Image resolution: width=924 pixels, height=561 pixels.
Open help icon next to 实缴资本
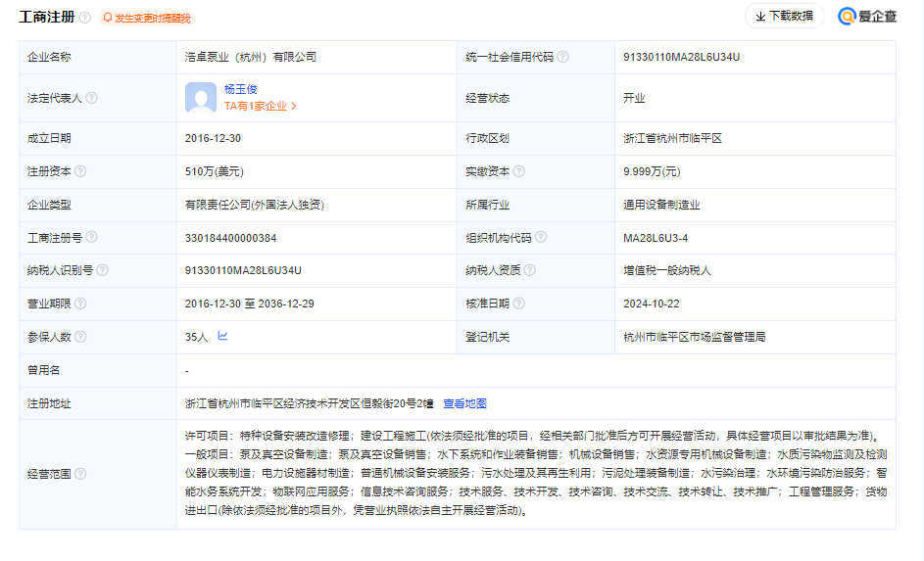[518, 171]
